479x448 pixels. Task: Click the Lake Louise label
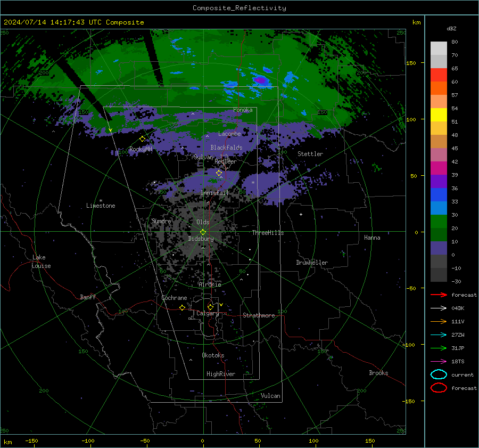pyautogui.click(x=41, y=262)
